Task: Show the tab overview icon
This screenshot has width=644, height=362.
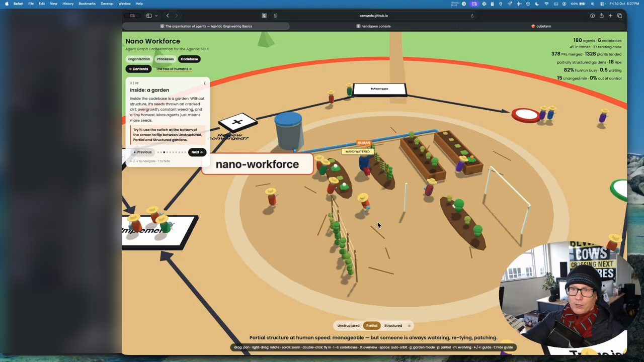Action: tap(619, 16)
